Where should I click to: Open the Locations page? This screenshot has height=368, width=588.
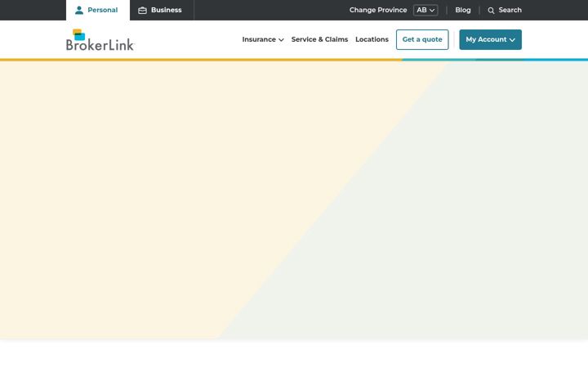(372, 39)
